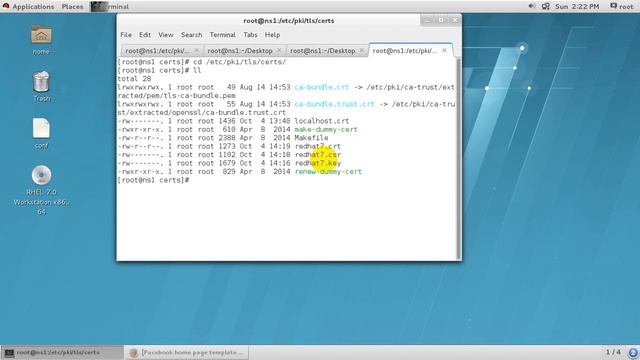Maximize the terminal window
Screen dimensions: 640x360
(x=441, y=20)
